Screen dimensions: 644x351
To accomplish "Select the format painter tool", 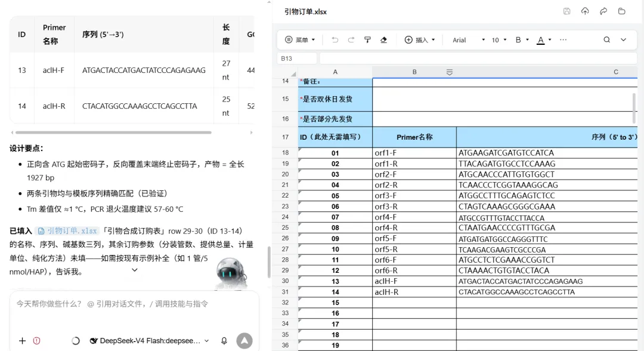I will (x=367, y=40).
